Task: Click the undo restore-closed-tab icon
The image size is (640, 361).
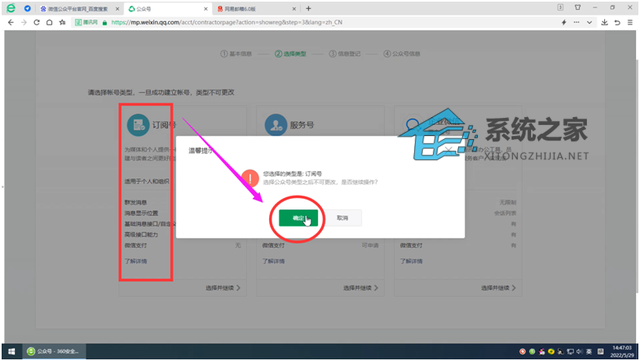Action: click(x=617, y=22)
